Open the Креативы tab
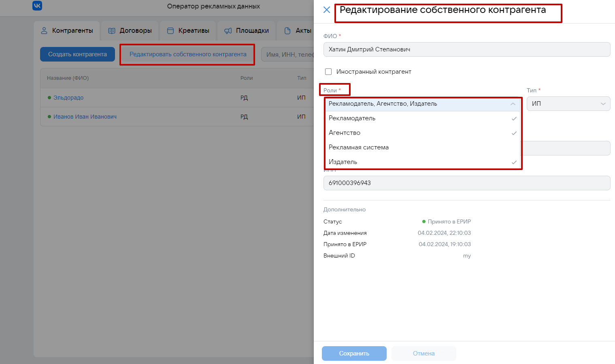This screenshot has height=364, width=615. [x=194, y=31]
